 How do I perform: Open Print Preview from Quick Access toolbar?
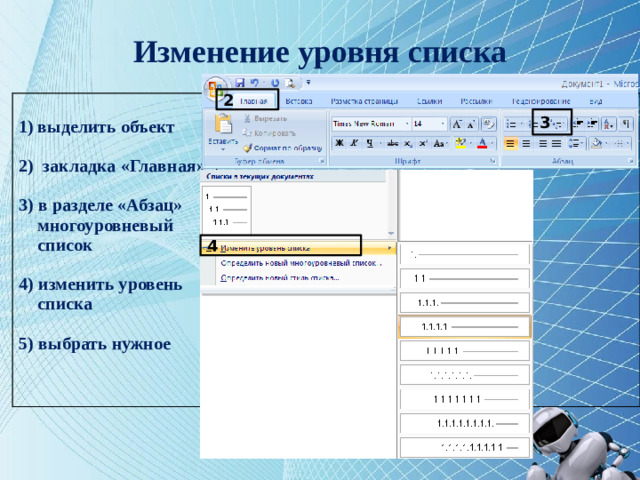click(290, 83)
